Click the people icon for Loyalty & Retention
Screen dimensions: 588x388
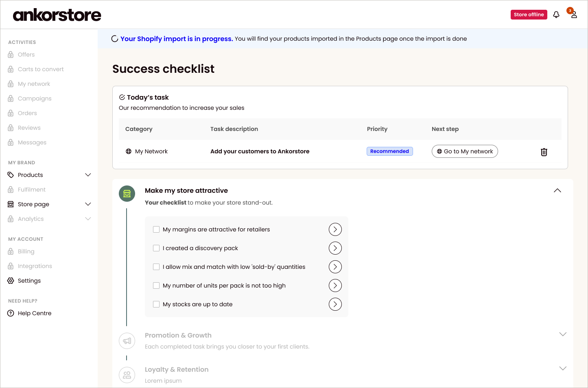click(x=127, y=375)
